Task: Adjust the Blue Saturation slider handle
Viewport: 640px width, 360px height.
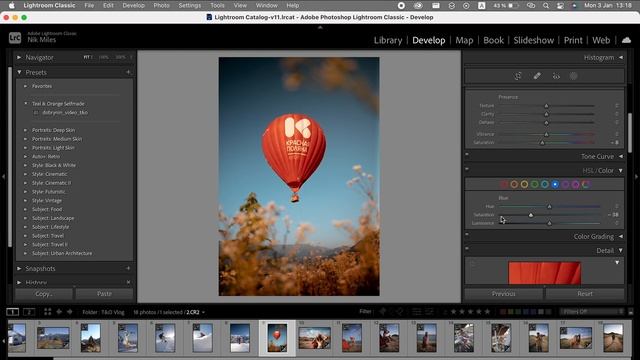Action: coord(531,215)
